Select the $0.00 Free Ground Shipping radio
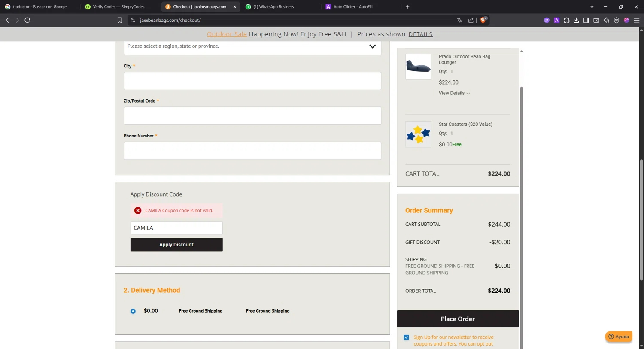The height and width of the screenshot is (349, 644). point(133,311)
